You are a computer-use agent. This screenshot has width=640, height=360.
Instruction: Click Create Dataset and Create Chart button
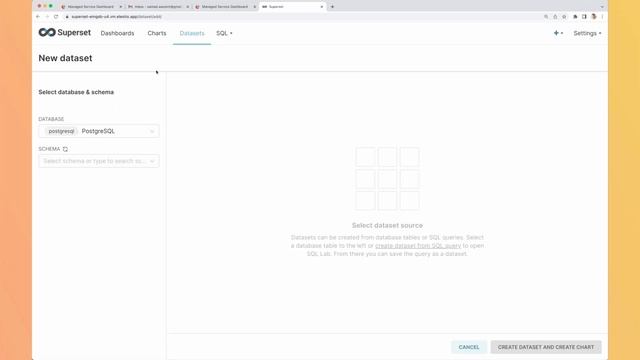(546, 347)
